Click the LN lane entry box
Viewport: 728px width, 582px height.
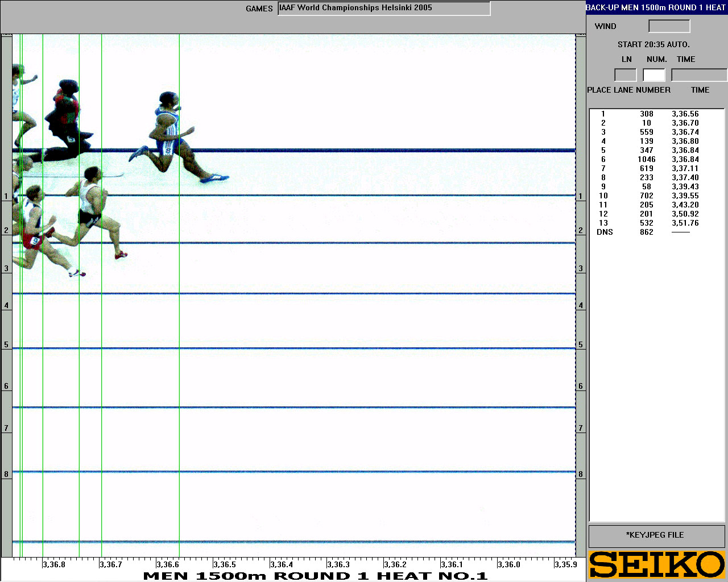click(x=625, y=75)
